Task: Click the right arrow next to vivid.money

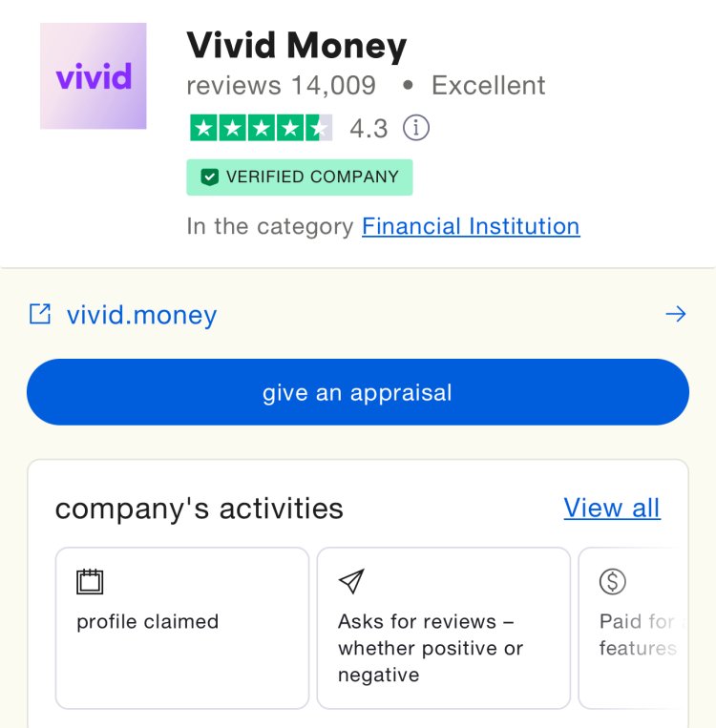Action: [x=676, y=314]
